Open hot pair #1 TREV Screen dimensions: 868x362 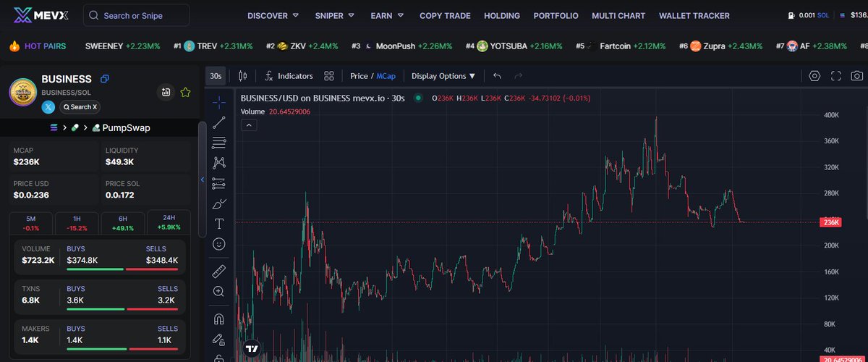click(213, 46)
